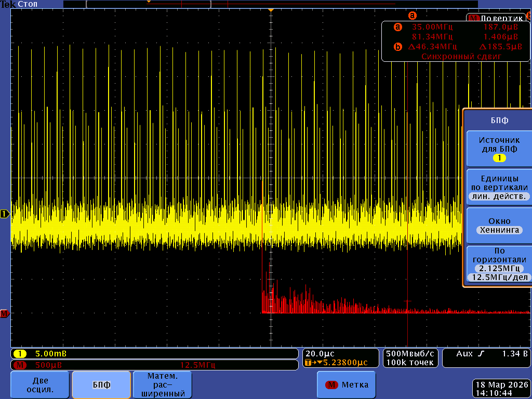
Task: Switch to the Две осцил. menu
Action: (40, 385)
